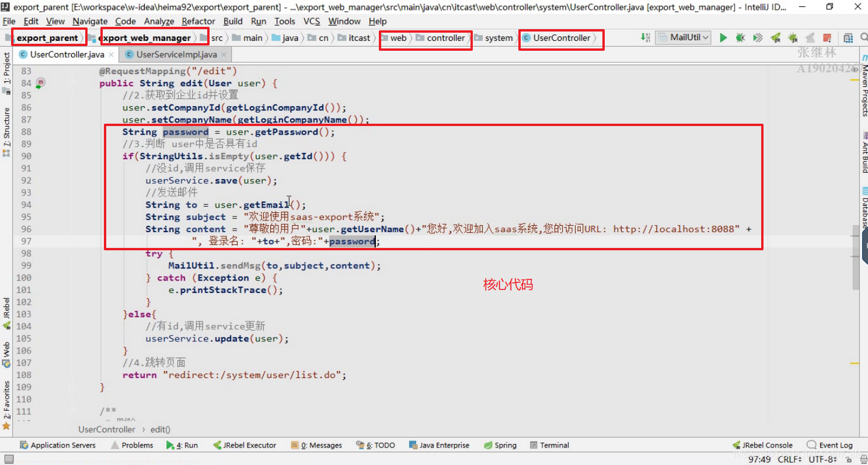868x465 pixels.
Task: Open the Navigate menu
Action: click(x=90, y=21)
